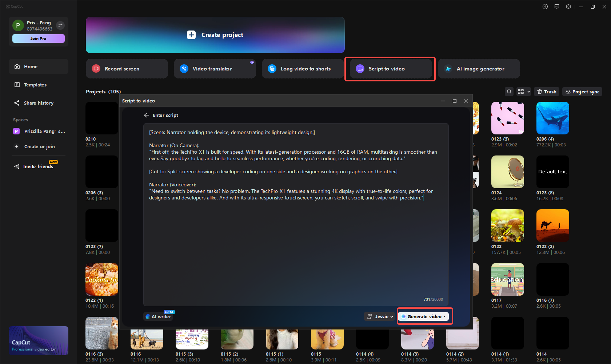Image resolution: width=611 pixels, height=364 pixels.
Task: Click the AI image generator arrow icon
Action: click(x=448, y=69)
